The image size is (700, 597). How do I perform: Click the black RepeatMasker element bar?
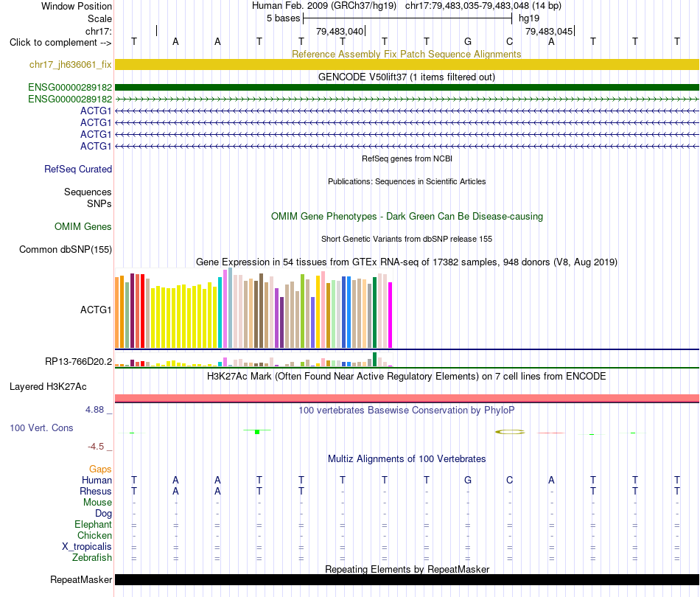click(407, 579)
